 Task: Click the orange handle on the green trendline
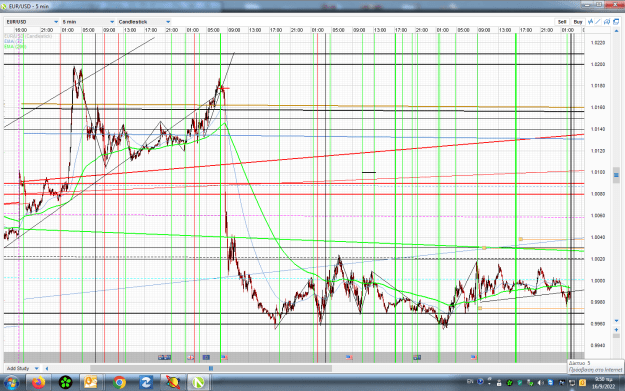(x=484, y=248)
